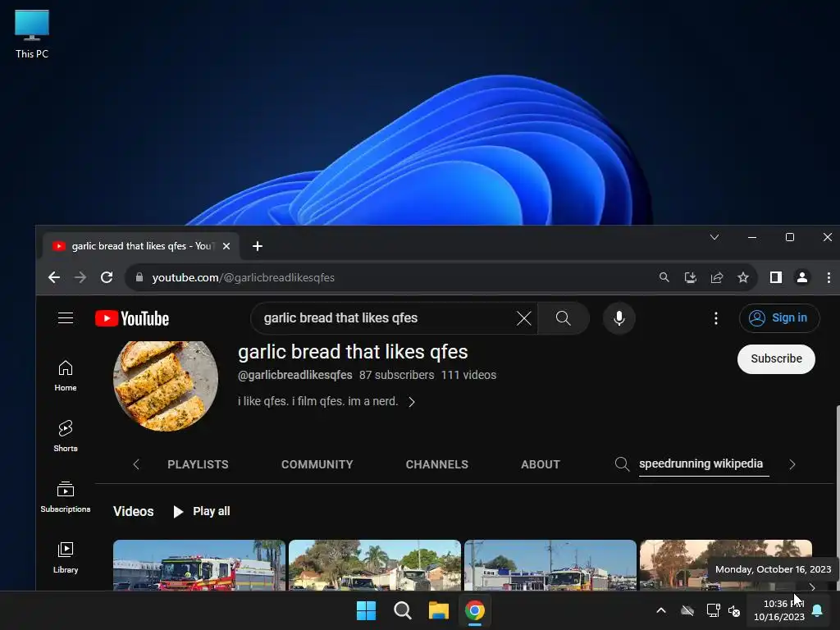Viewport: 840px width, 630px height.
Task: Click the OneDrive cloud tray icon
Action: pos(687,610)
